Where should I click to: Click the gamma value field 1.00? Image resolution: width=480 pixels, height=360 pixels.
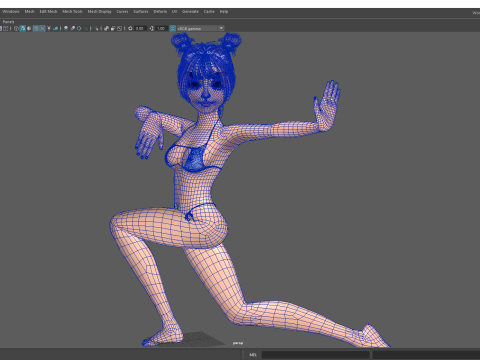(x=161, y=29)
